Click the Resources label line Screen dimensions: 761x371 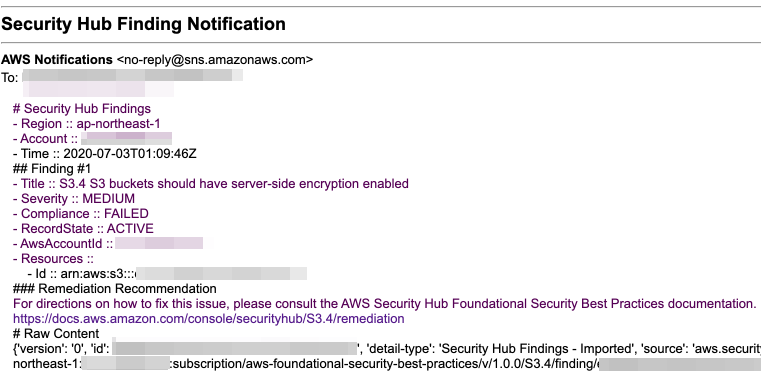53,258
